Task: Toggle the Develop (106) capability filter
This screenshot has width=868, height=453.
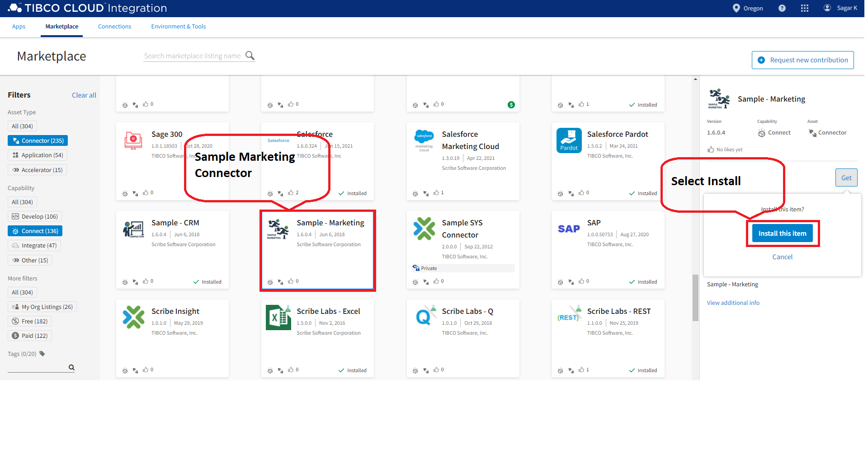Action: click(35, 216)
